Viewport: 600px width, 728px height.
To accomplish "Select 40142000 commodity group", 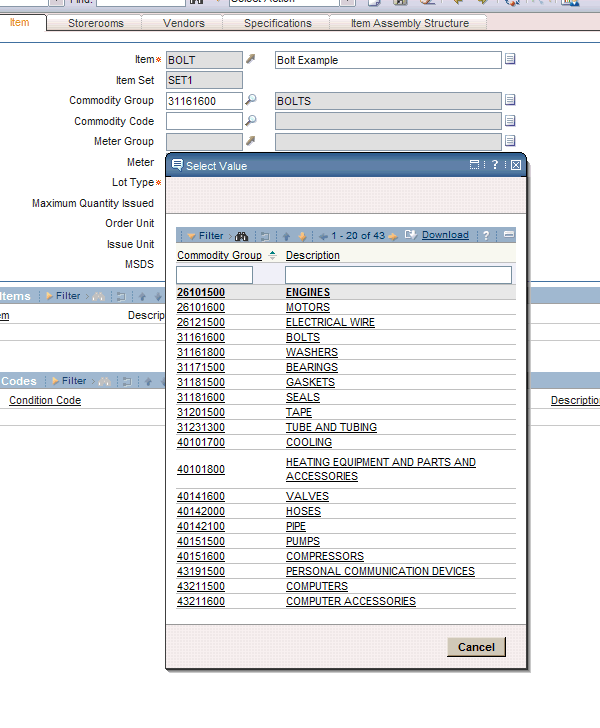I will click(201, 511).
